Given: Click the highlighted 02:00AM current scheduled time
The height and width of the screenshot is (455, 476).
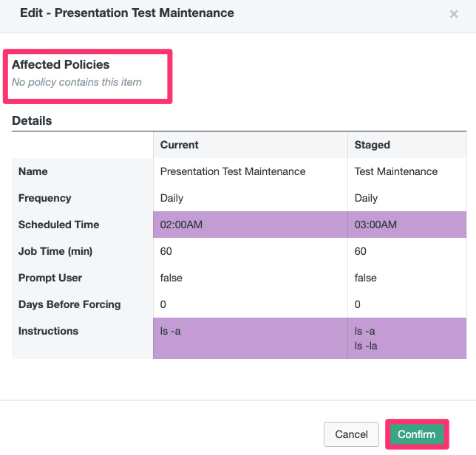Looking at the screenshot, I should click(181, 225).
